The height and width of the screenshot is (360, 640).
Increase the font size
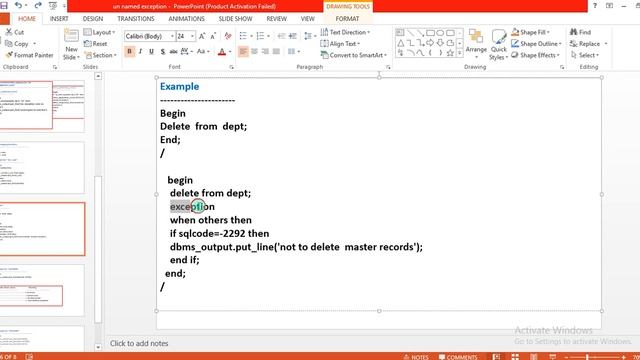[x=202, y=36]
